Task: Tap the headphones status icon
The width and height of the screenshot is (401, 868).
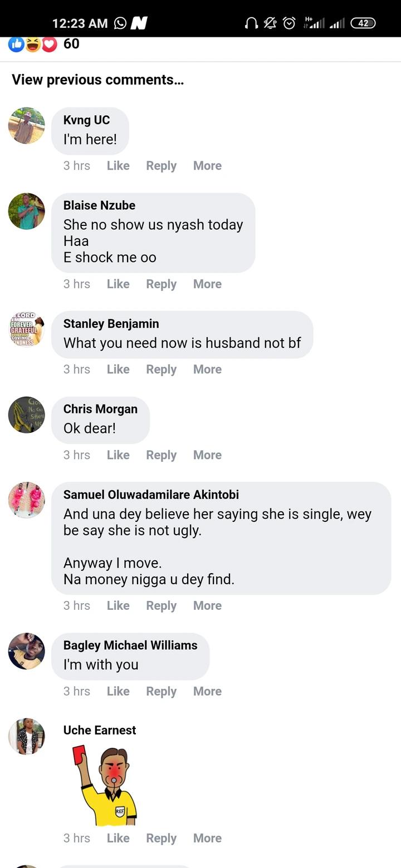Action: (x=251, y=23)
